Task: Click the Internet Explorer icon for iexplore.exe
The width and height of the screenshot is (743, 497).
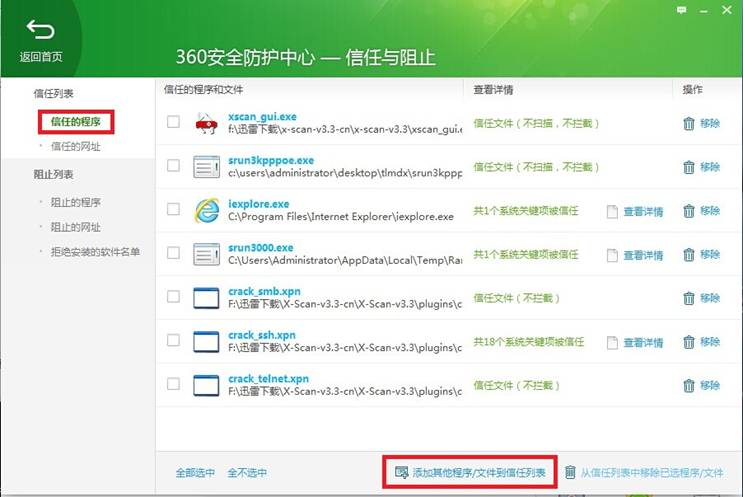Action: [x=207, y=210]
